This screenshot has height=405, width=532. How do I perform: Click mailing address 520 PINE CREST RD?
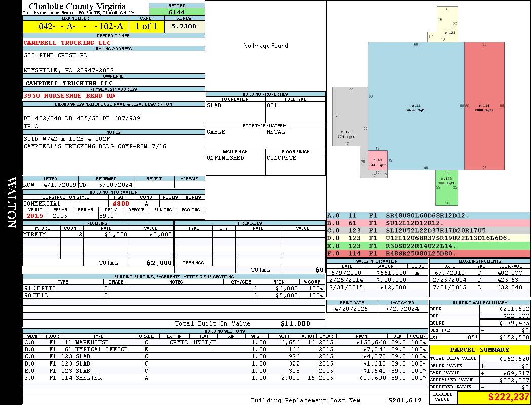[56, 55]
